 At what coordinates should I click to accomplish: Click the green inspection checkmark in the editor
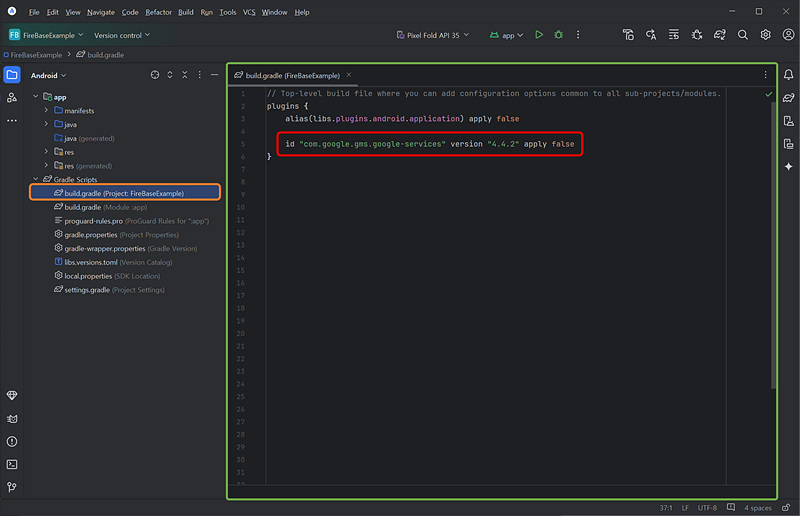point(769,94)
